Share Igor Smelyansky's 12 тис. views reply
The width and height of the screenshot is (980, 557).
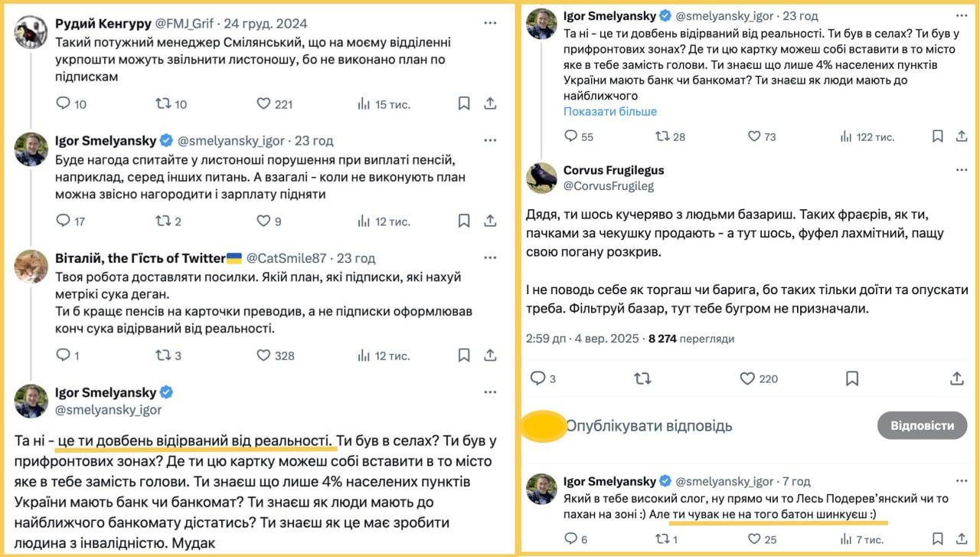point(491,221)
